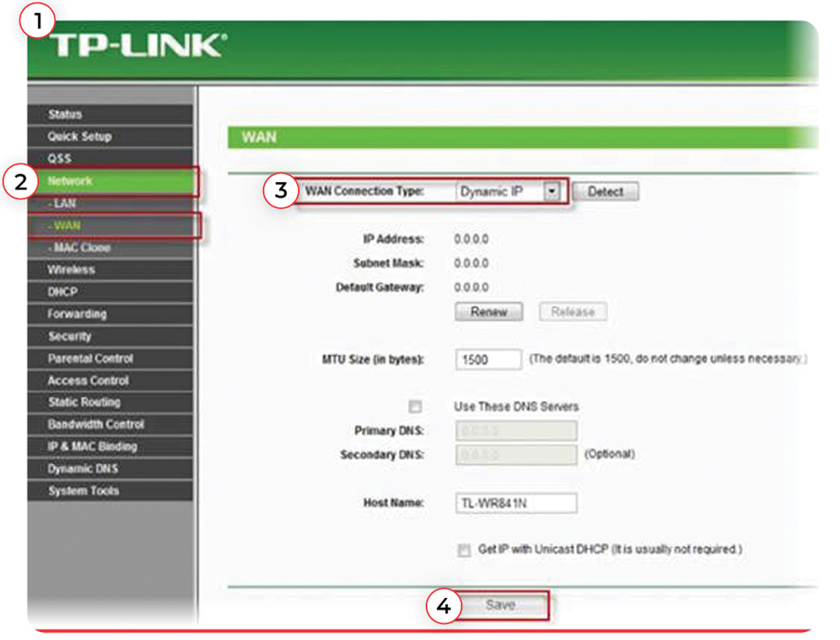
Task: Open the Security menu item
Action: point(110,337)
